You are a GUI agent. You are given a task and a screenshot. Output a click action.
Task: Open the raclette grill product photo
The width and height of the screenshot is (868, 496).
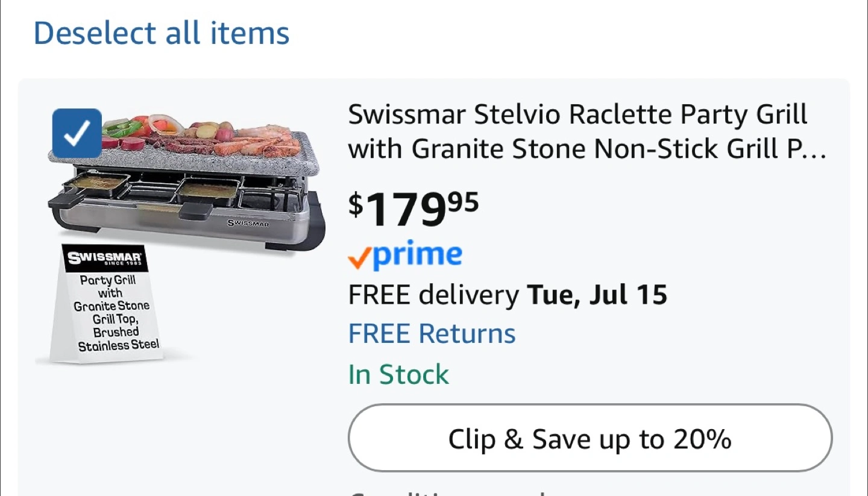tap(187, 181)
